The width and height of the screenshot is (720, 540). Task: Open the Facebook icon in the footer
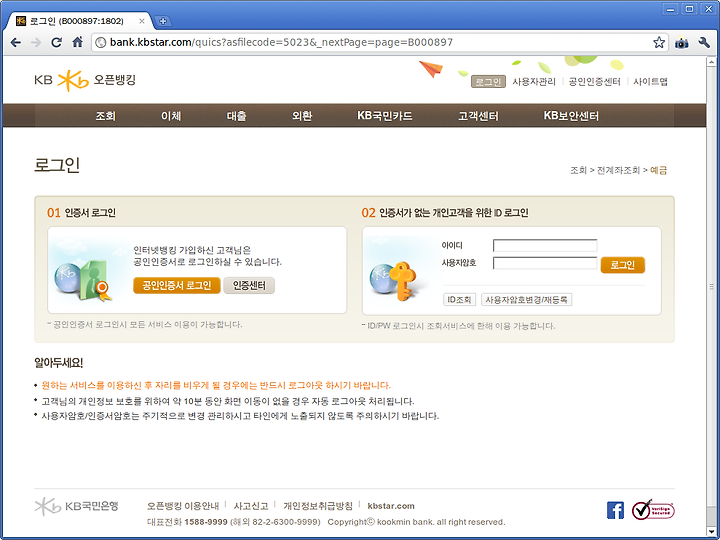615,510
